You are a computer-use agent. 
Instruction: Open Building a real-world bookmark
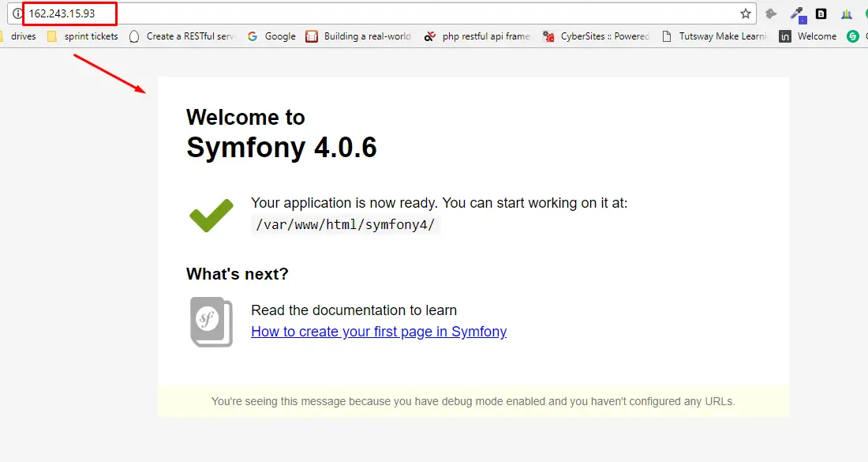click(x=359, y=36)
